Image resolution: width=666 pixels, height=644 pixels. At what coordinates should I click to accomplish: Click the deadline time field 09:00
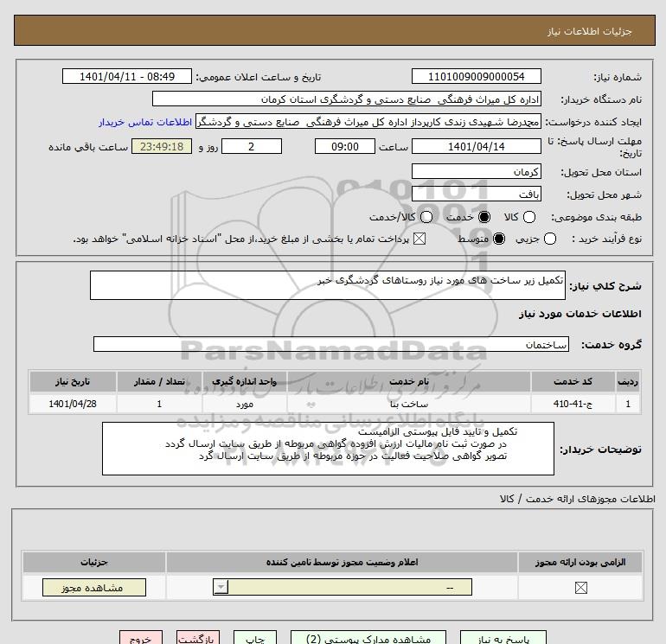tap(345, 146)
